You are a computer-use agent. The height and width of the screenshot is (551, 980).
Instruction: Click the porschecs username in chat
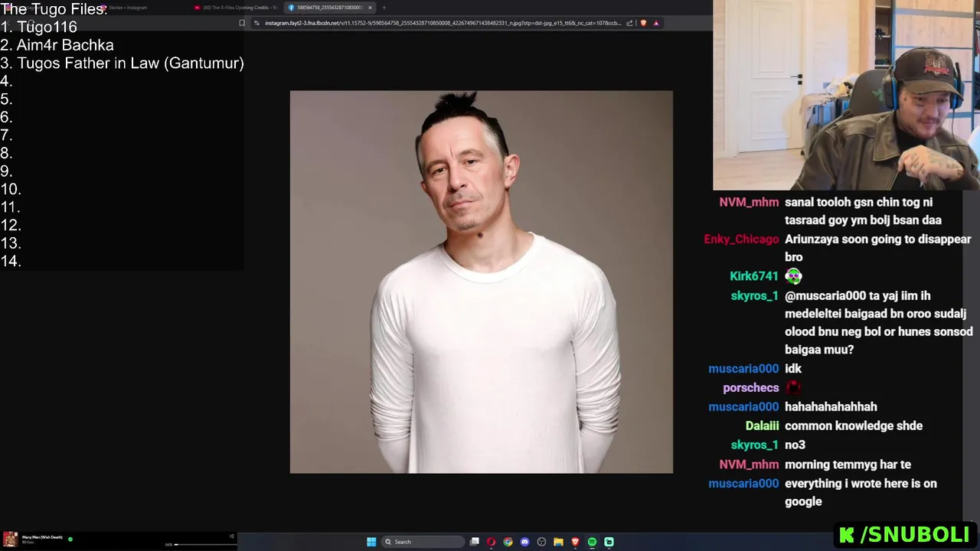pyautogui.click(x=751, y=388)
